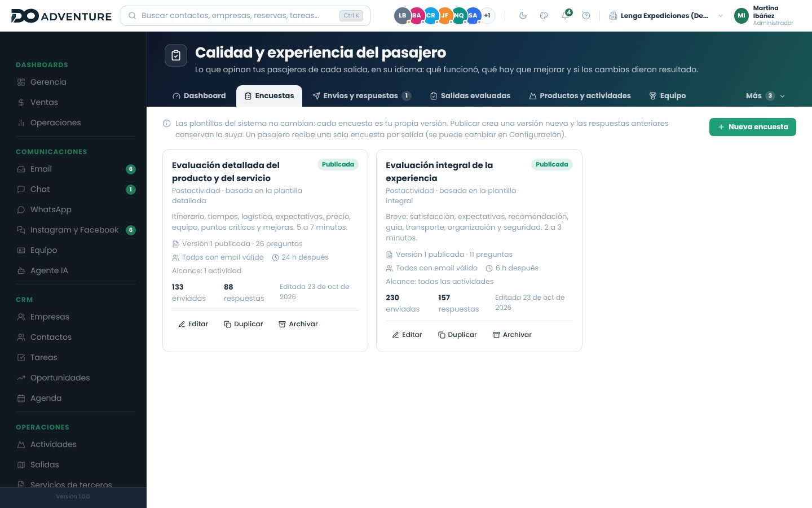Open Agente IA in the sidebar
Image resolution: width=812 pixels, height=508 pixels.
76,270
